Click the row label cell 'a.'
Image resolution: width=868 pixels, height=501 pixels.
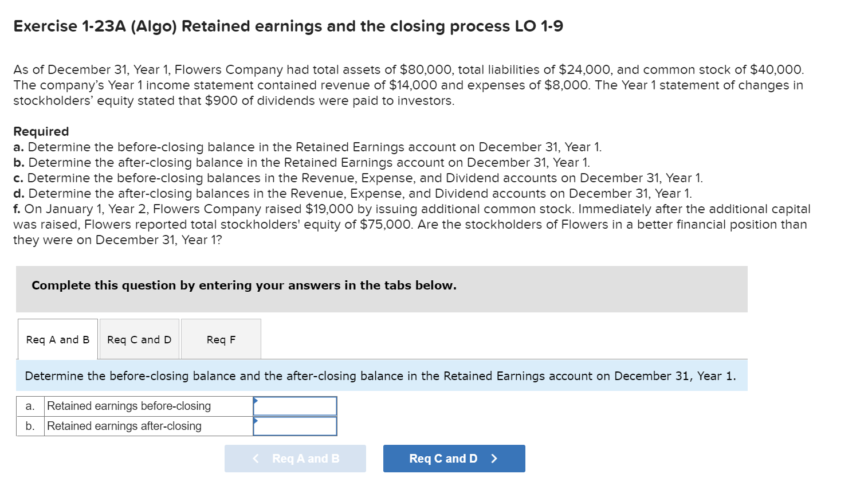(30, 406)
